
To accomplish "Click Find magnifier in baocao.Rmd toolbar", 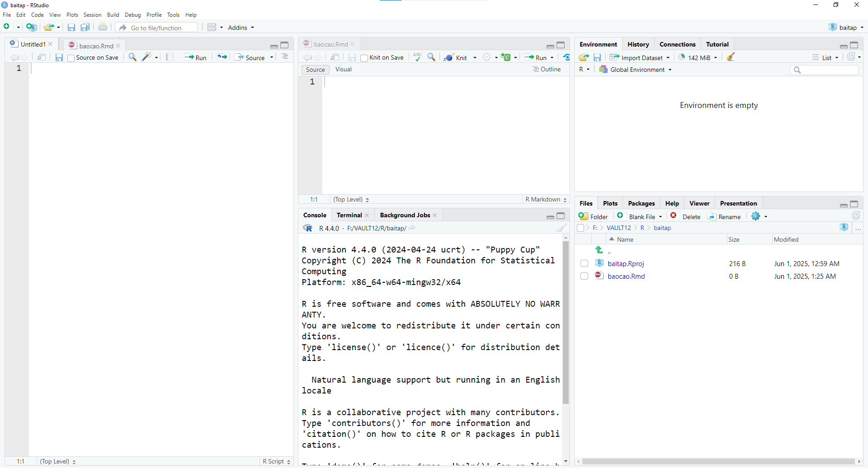I will 432,57.
